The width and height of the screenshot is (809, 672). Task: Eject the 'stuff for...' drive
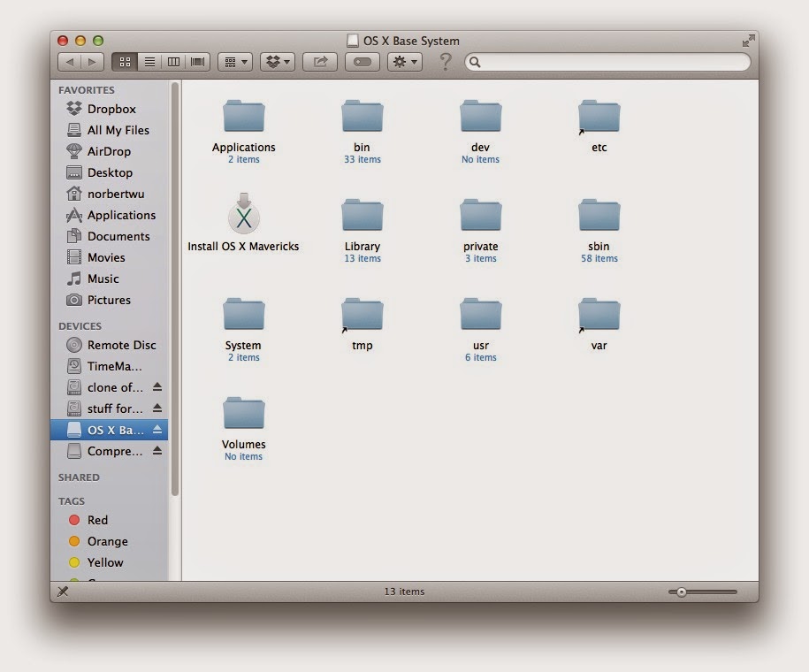157,409
